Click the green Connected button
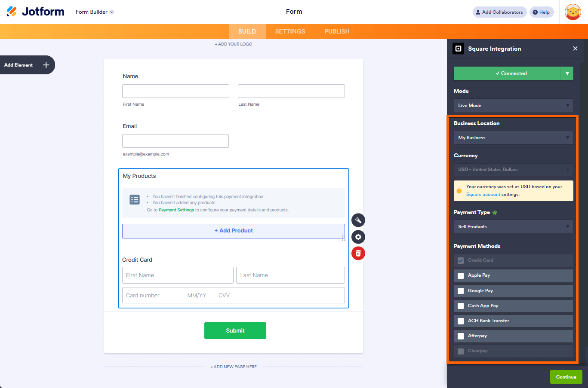 coord(508,73)
